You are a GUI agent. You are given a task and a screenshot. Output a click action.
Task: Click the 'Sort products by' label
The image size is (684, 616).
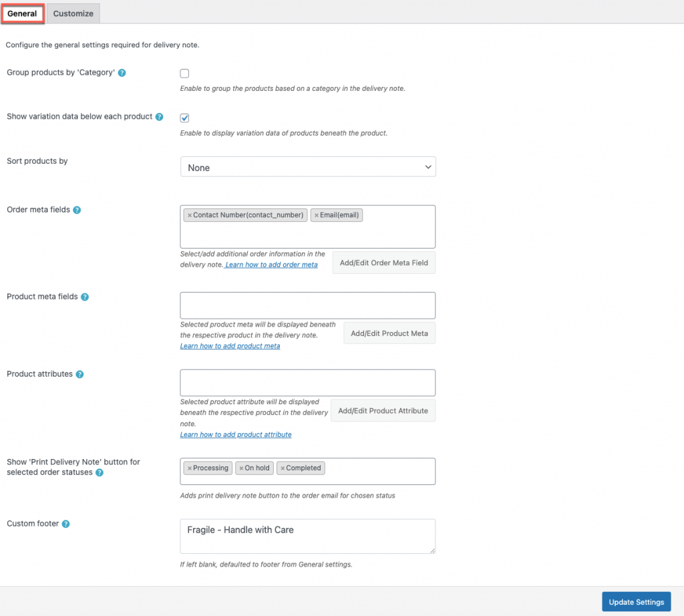point(37,161)
